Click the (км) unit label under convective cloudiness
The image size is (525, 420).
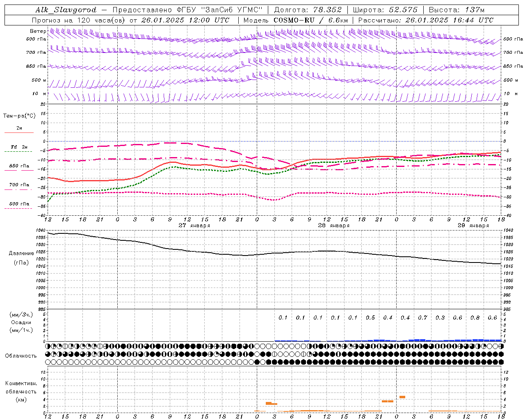point(21,399)
